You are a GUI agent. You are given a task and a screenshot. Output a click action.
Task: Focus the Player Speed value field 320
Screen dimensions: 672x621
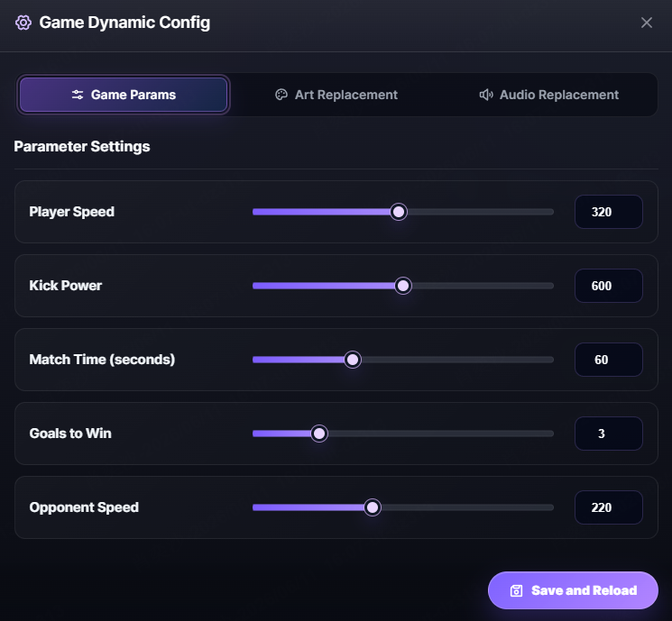(x=609, y=212)
